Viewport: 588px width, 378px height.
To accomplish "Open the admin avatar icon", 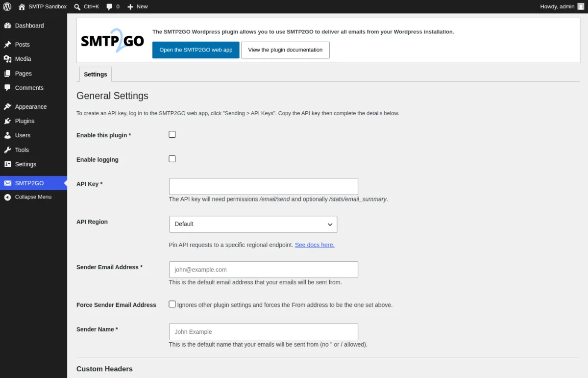I will (581, 6).
